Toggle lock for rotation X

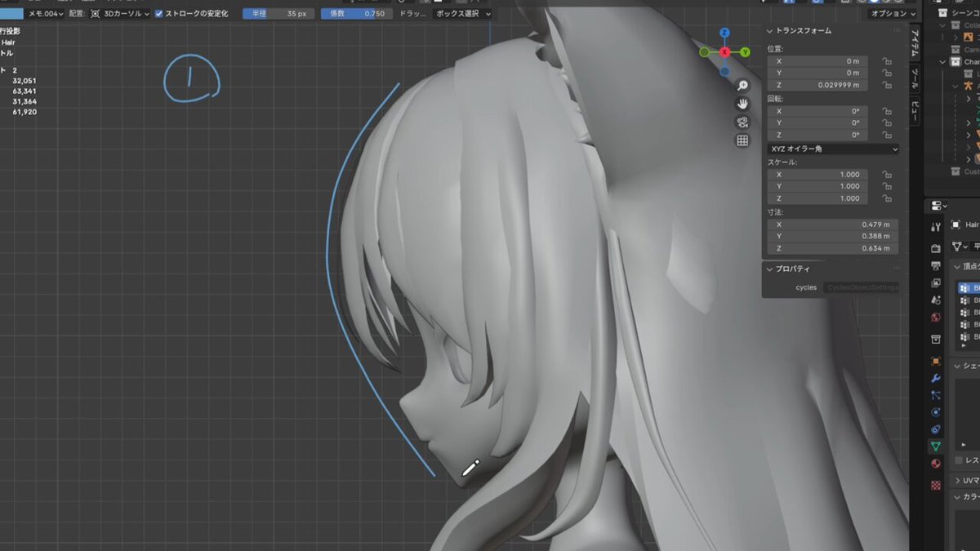pos(887,111)
